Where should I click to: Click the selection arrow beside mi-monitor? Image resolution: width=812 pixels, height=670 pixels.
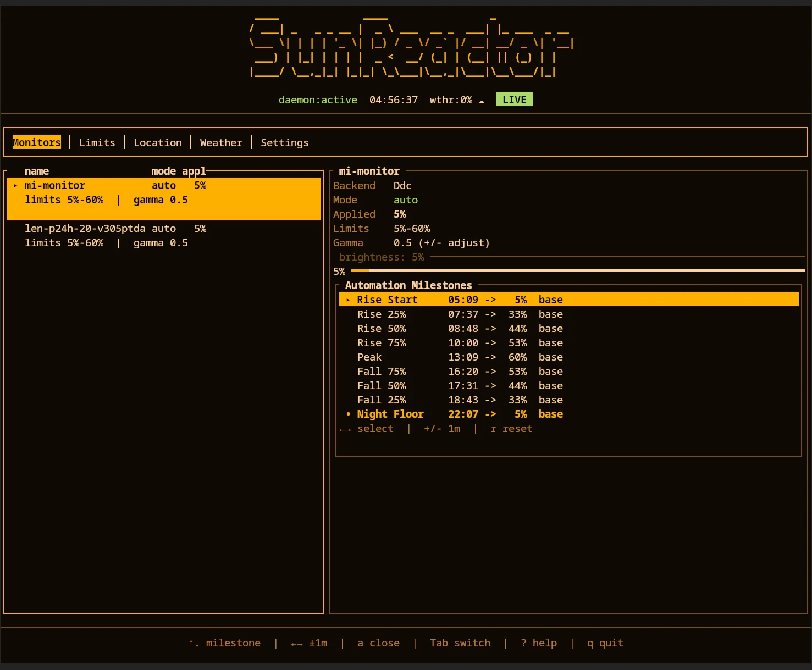[x=15, y=185]
